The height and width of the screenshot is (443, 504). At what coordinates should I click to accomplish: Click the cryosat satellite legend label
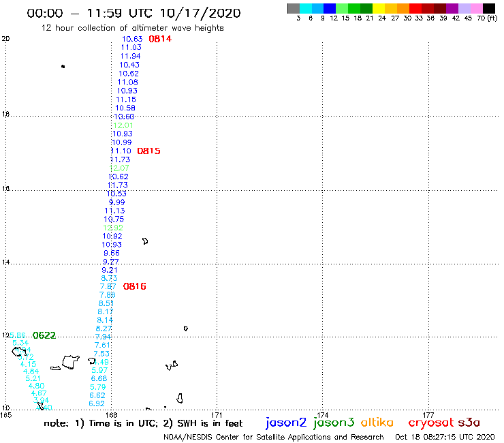430,423
